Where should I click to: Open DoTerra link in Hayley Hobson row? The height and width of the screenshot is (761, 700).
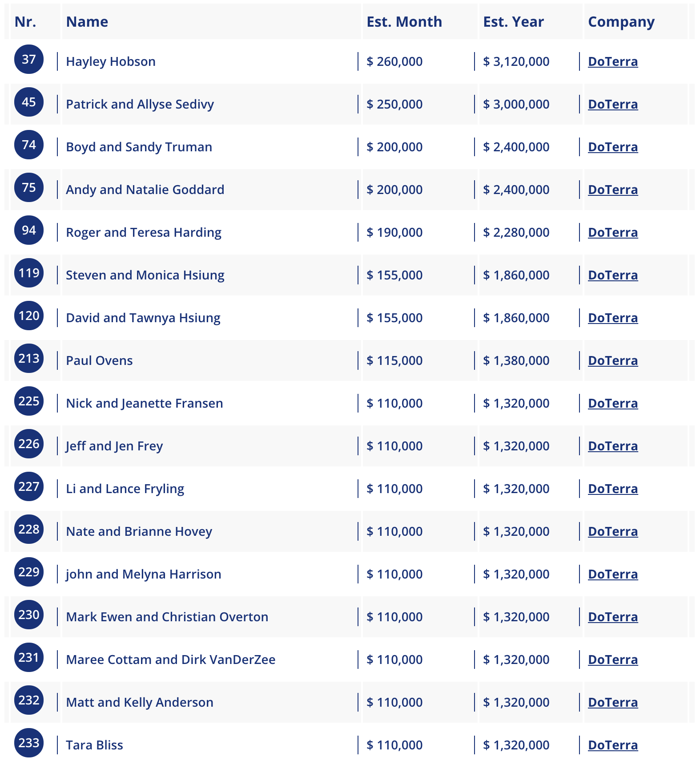tap(613, 61)
